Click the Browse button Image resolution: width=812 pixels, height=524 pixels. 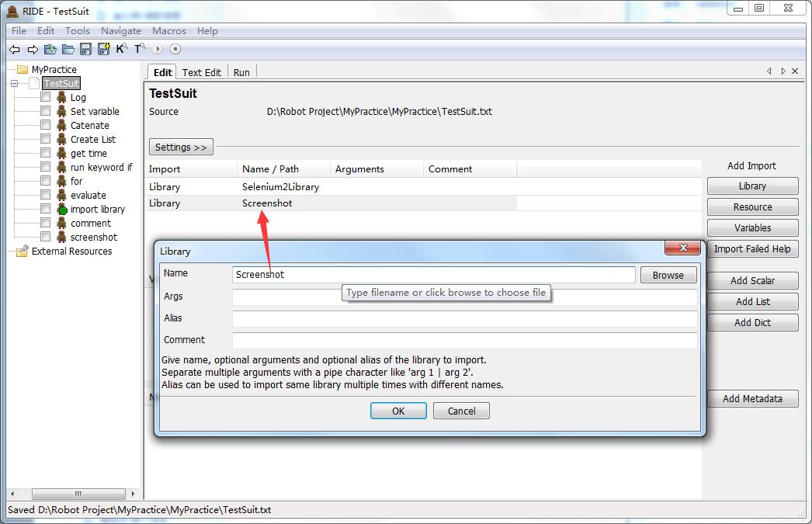(668, 275)
